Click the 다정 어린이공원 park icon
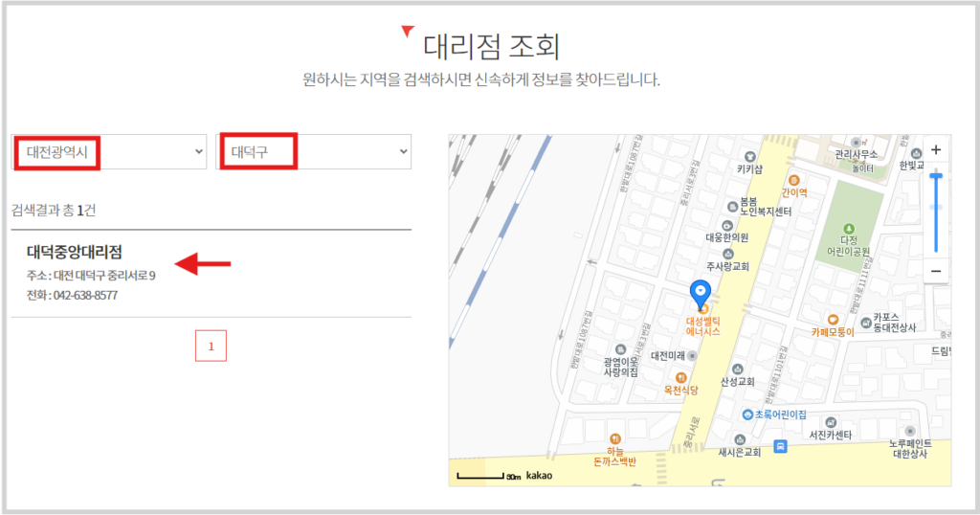The image size is (980, 515). [849, 229]
